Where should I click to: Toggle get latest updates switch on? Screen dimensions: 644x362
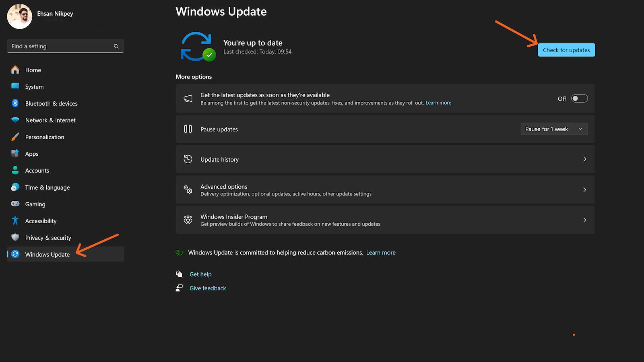click(x=580, y=99)
